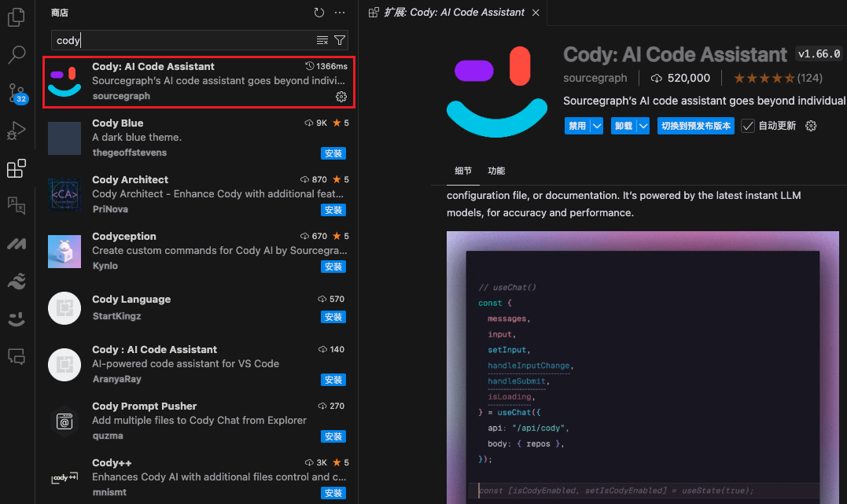The image size is (847, 504).
Task: Install the Cody++ extension
Action: 333,493
